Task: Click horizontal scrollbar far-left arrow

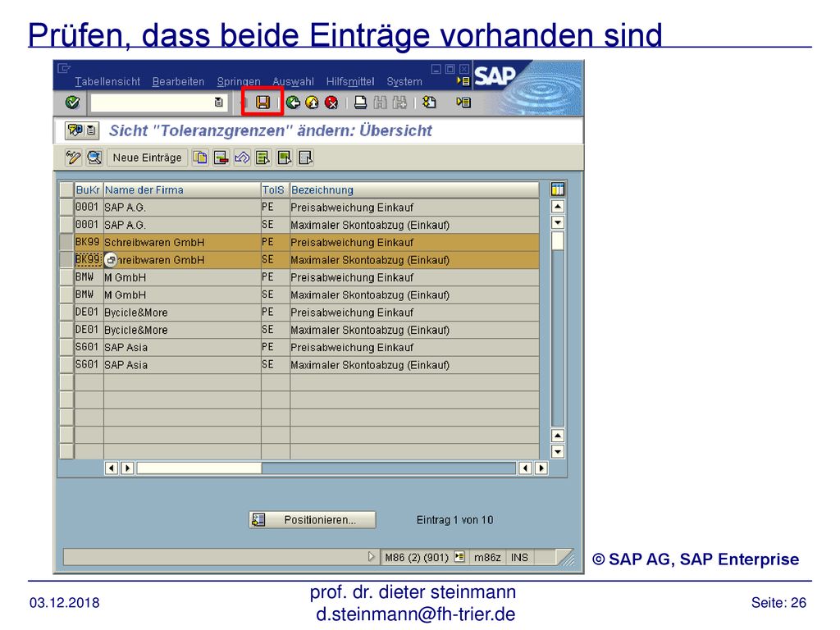Action: 111,468
